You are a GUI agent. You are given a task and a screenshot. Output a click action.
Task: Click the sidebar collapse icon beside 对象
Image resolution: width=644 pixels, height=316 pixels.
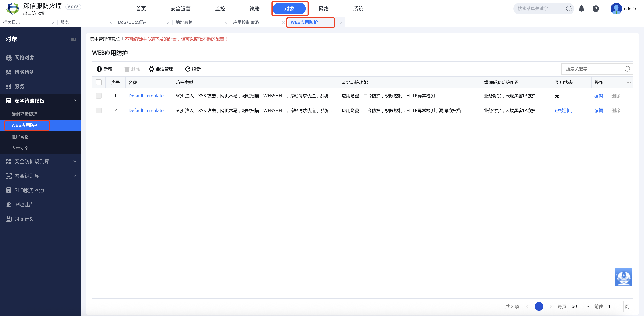point(73,39)
